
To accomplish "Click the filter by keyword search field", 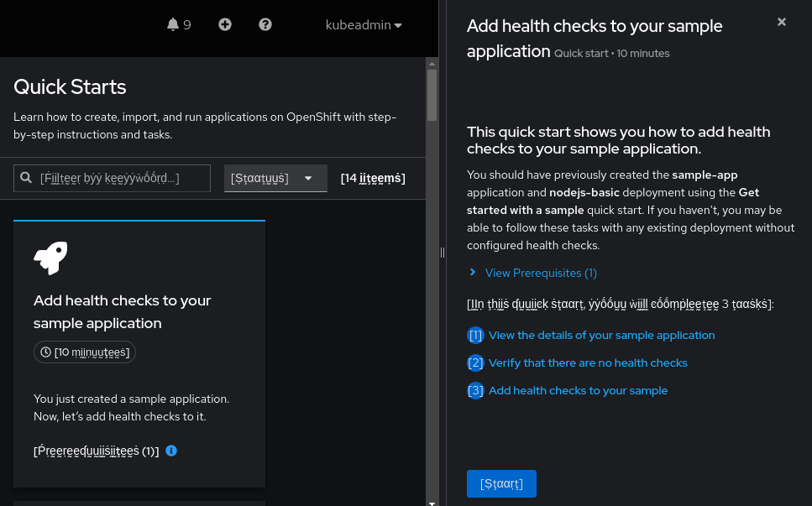I will [x=112, y=178].
